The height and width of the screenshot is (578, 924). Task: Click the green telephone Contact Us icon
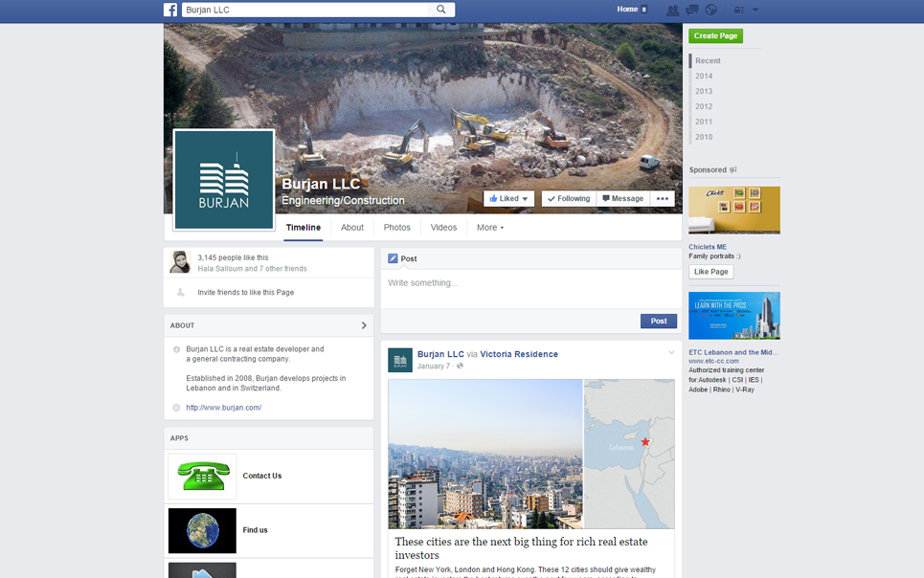click(x=202, y=476)
